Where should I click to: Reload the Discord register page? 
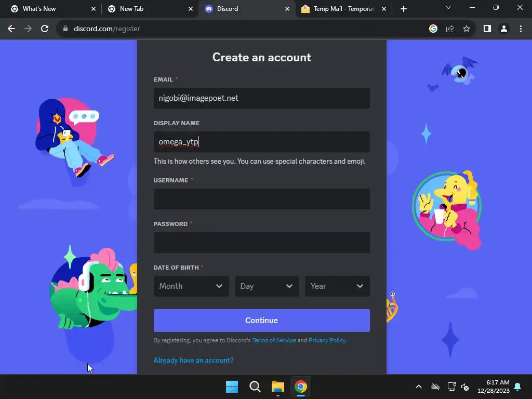pyautogui.click(x=45, y=29)
